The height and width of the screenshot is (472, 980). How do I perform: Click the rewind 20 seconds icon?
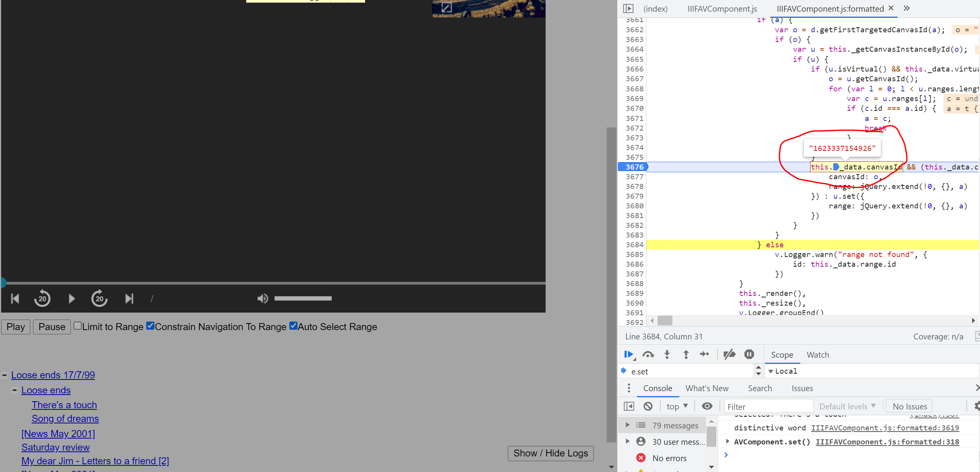pyautogui.click(x=42, y=299)
